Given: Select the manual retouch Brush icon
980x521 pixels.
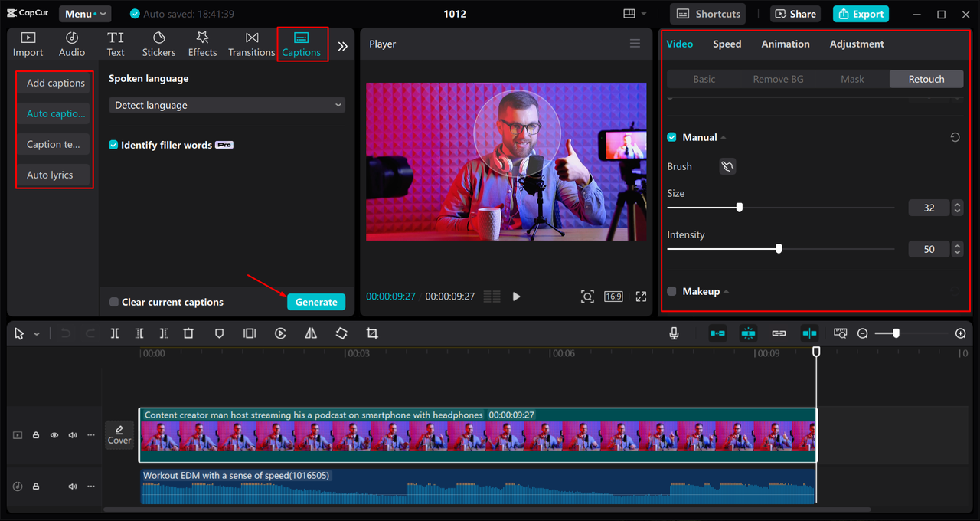Looking at the screenshot, I should click(x=727, y=166).
